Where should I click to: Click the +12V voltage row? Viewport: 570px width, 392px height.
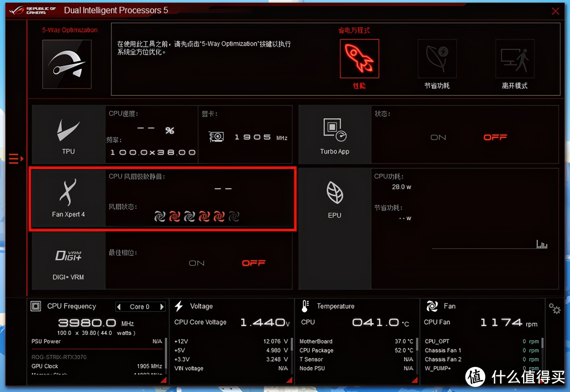point(231,341)
